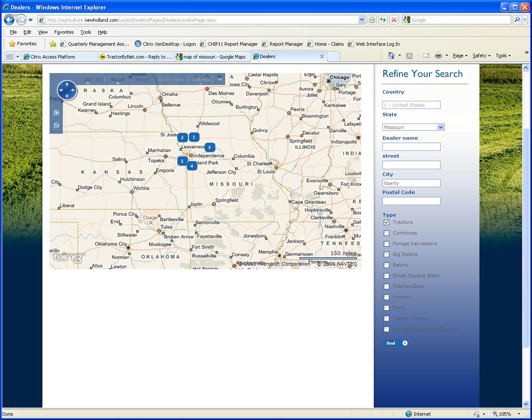Open Home - Claims favorite link

[325, 44]
